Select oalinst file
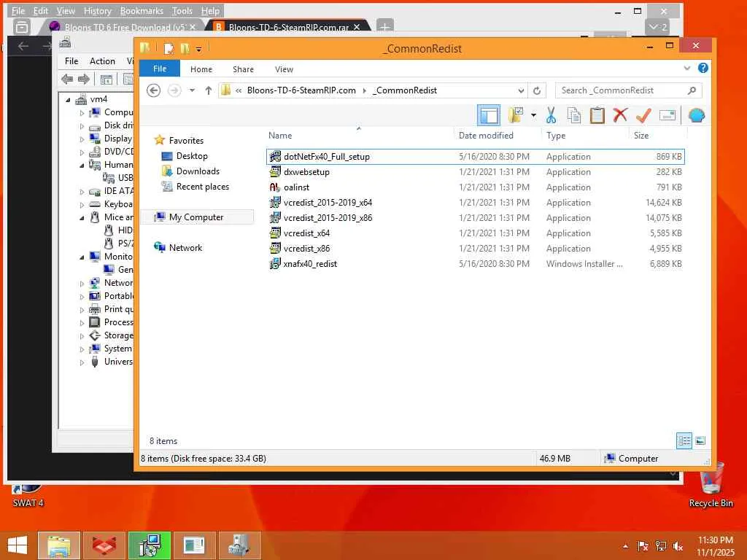Screen dimensions: 747x560 [475, 187]
